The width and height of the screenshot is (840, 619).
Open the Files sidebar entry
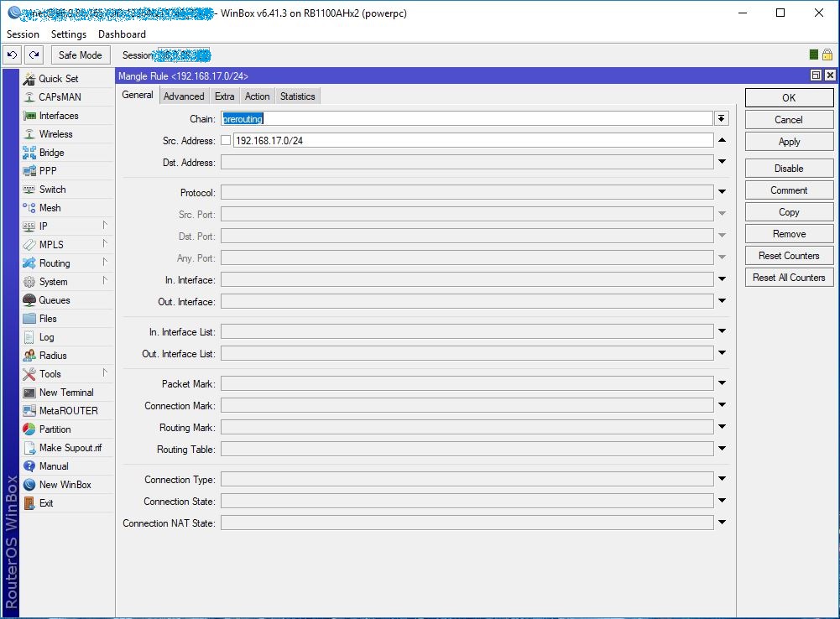pos(67,319)
